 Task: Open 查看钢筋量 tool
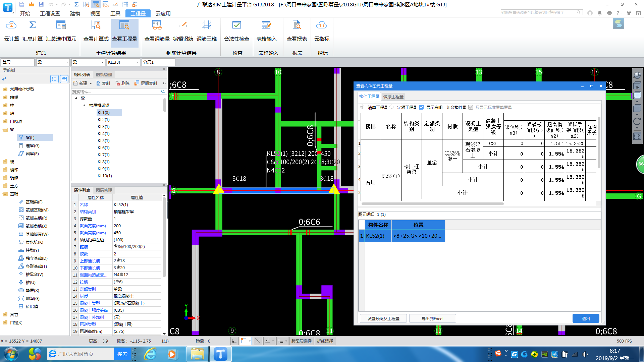point(157,31)
